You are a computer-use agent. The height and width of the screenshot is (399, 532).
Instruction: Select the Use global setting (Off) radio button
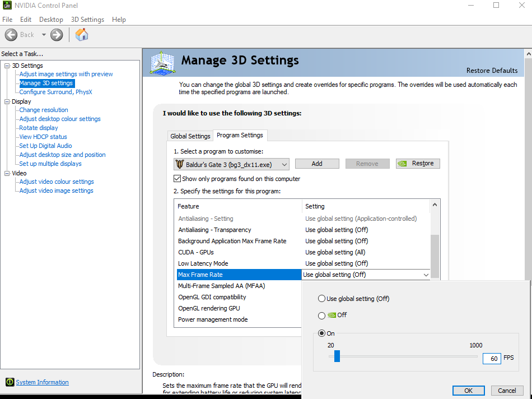(x=321, y=299)
